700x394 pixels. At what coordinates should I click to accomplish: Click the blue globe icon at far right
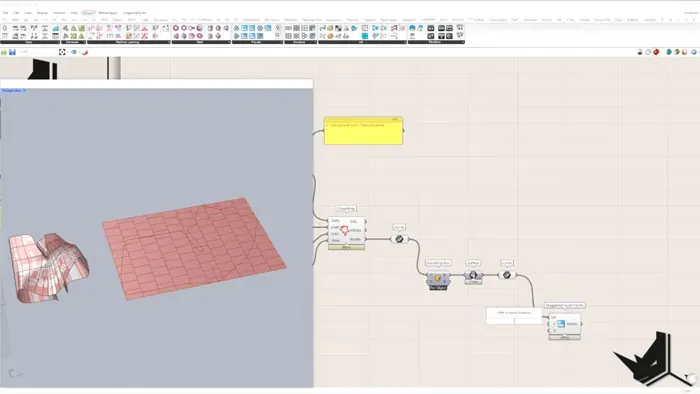tap(694, 52)
